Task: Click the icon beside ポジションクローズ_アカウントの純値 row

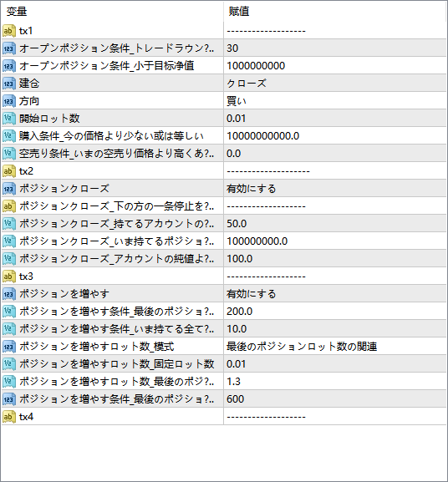Action: [9, 258]
